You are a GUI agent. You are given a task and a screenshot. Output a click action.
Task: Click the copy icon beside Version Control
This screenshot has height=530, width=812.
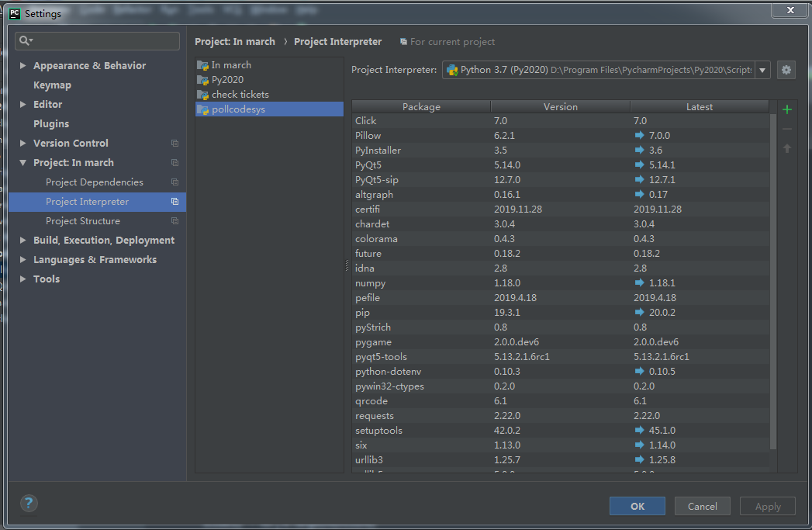pyautogui.click(x=175, y=143)
